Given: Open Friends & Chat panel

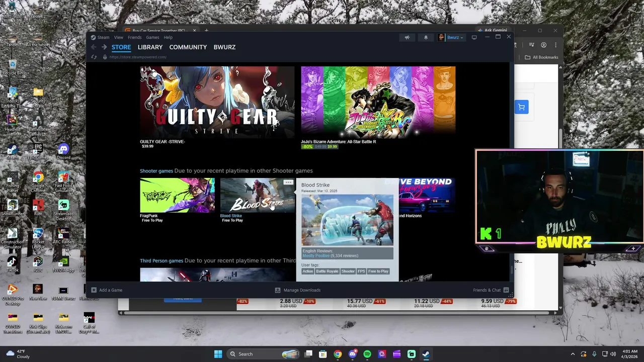Looking at the screenshot, I should coord(491,290).
